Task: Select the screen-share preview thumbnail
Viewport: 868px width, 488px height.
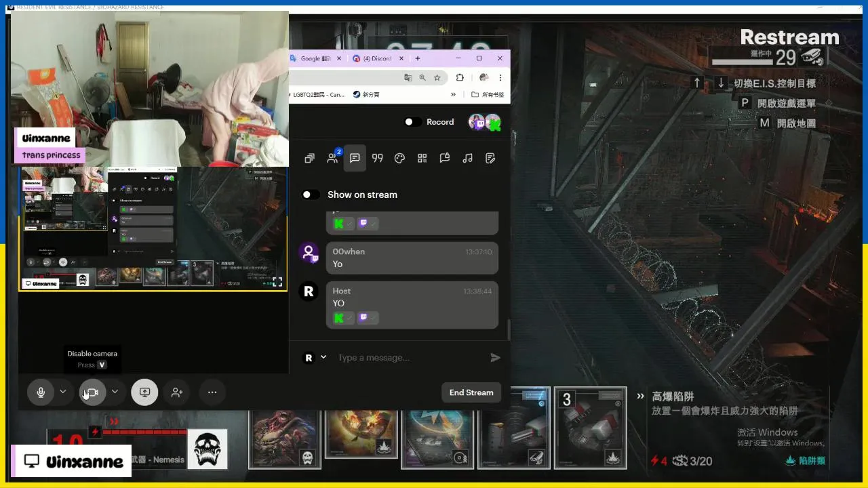Action: tap(153, 229)
